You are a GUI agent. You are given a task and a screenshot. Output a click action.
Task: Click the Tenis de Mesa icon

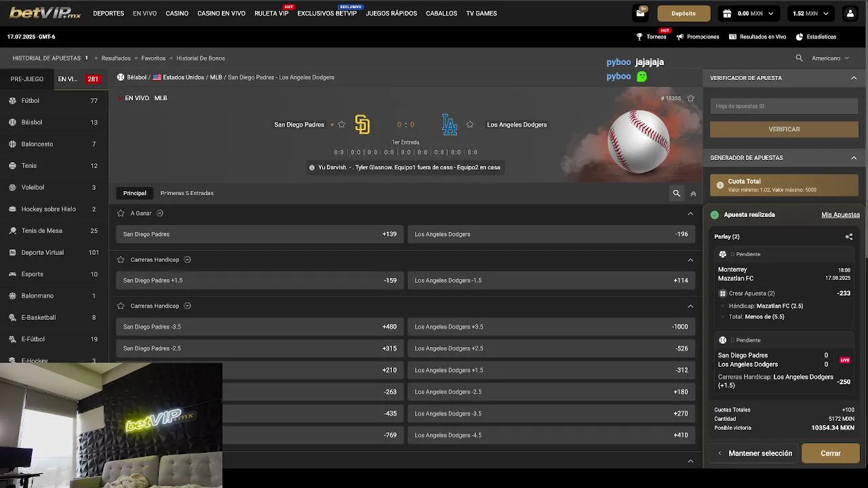(13, 230)
